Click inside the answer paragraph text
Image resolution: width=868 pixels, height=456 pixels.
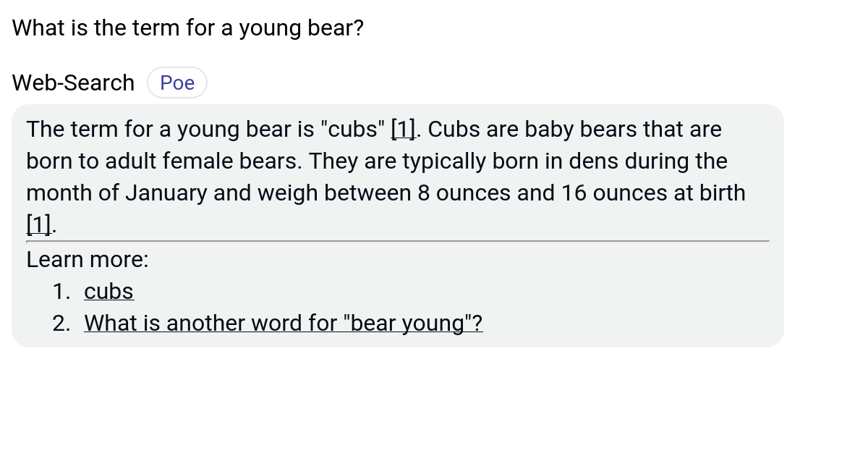tap(362, 161)
